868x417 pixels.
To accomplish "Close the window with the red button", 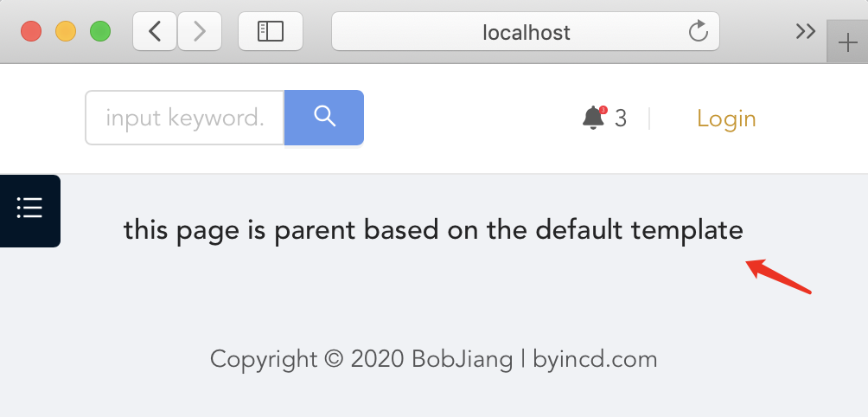I will (x=31, y=31).
